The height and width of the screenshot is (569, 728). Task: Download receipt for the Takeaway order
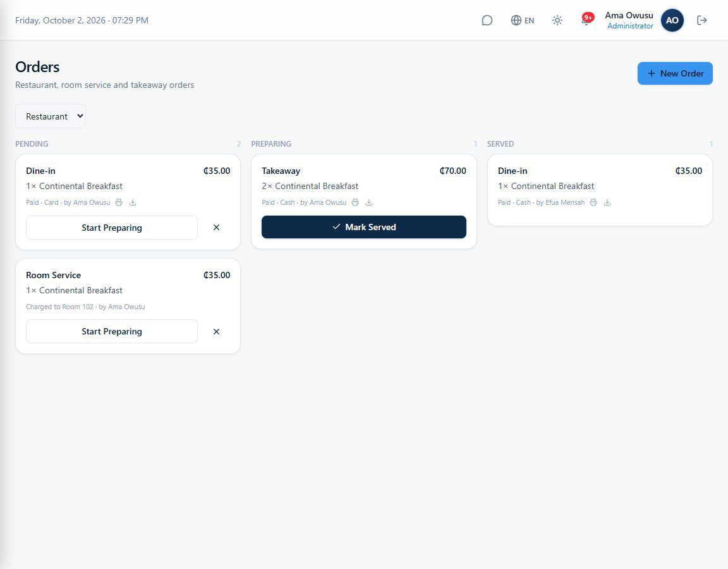pyautogui.click(x=369, y=202)
